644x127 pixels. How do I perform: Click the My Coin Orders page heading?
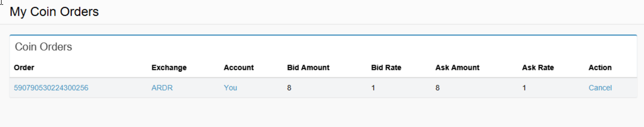click(x=54, y=12)
